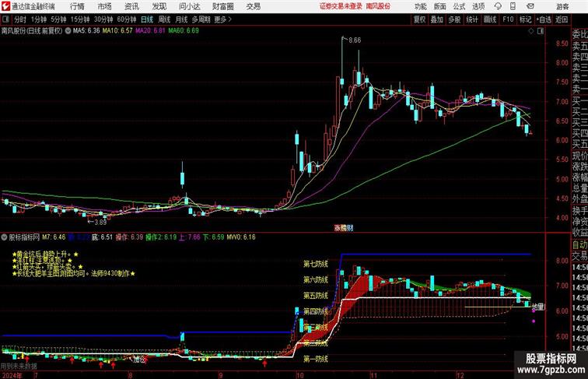This screenshot has height=379, width=588.
Task: Switch to 60分钟 period tab
Action: pyautogui.click(x=127, y=19)
